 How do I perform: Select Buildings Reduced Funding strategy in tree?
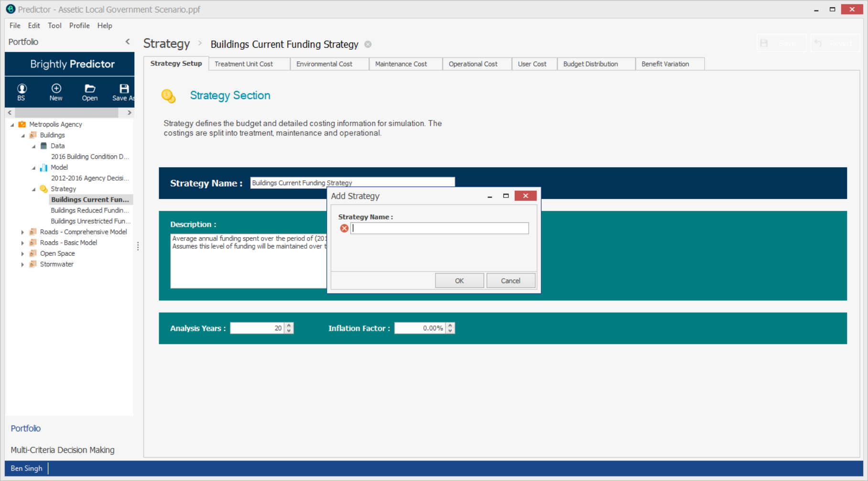pyautogui.click(x=89, y=210)
